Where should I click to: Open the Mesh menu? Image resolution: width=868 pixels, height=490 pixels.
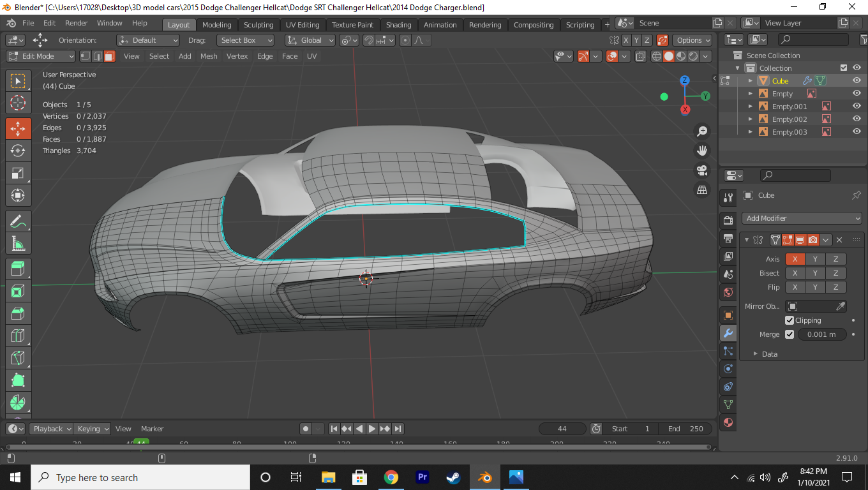tap(209, 56)
